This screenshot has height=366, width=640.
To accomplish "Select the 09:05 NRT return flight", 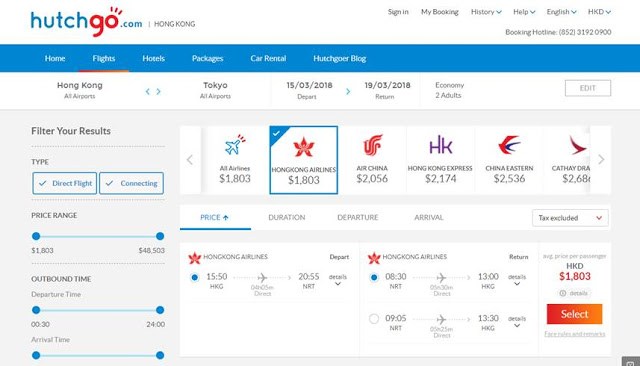I will click(374, 319).
